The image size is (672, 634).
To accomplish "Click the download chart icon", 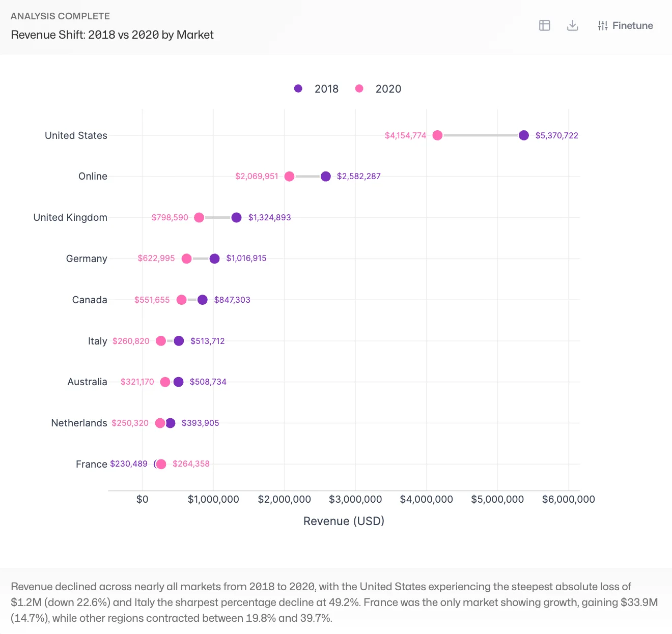I will point(572,25).
